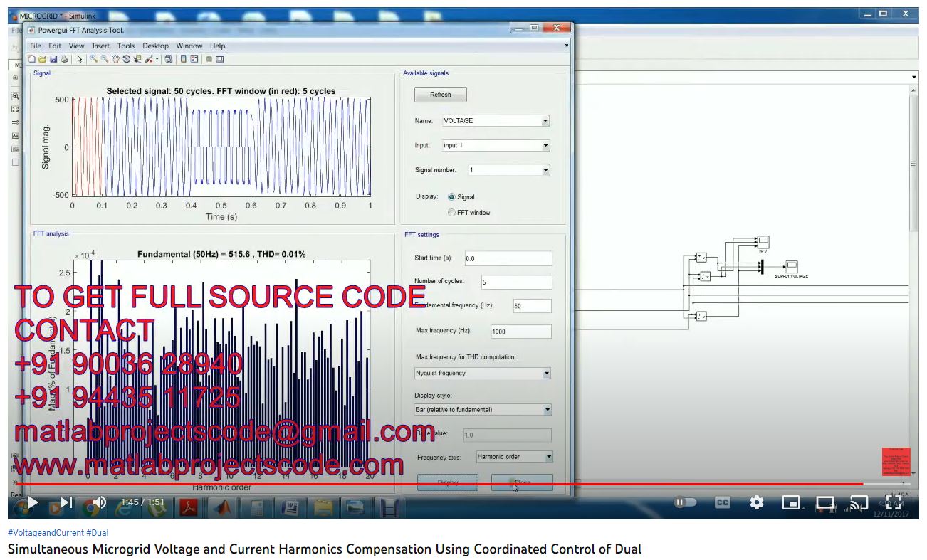This screenshot has width=927, height=560.
Task: Open the Insert menu
Action: coord(100,46)
